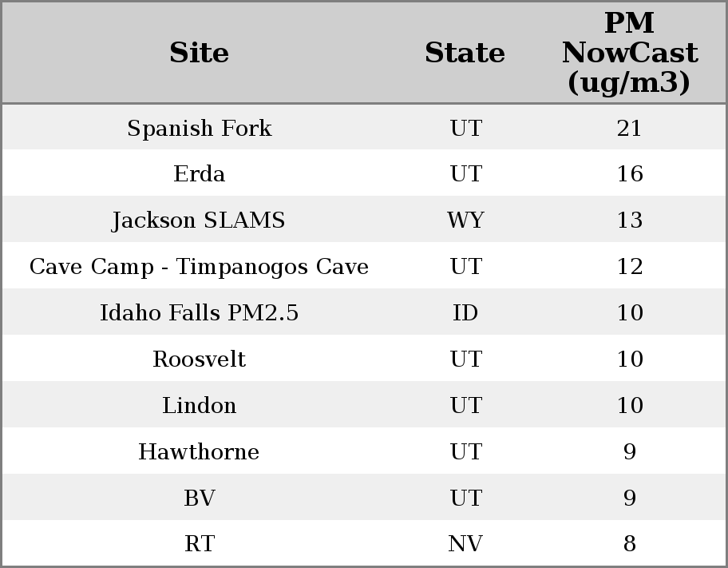This screenshot has width=728, height=568.
Task: Select the Erda site cell
Action: pyautogui.click(x=200, y=174)
